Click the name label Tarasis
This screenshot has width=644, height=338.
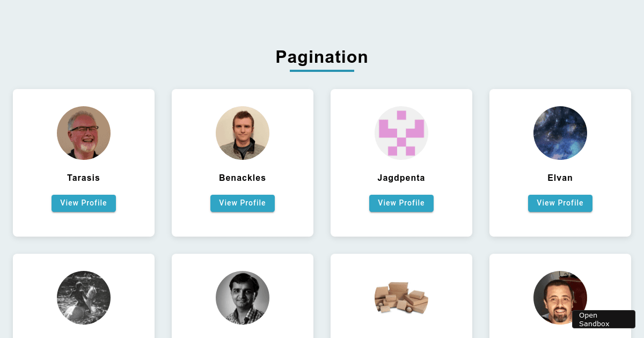click(x=84, y=178)
